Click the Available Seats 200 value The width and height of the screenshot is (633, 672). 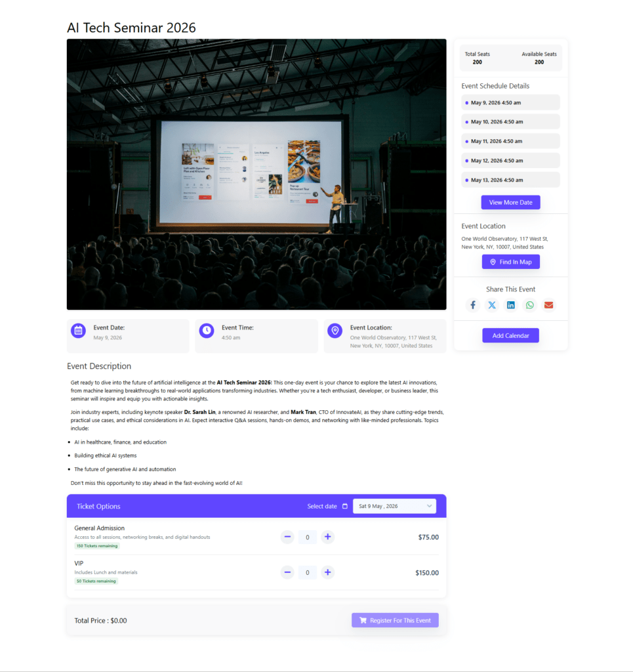tap(539, 62)
